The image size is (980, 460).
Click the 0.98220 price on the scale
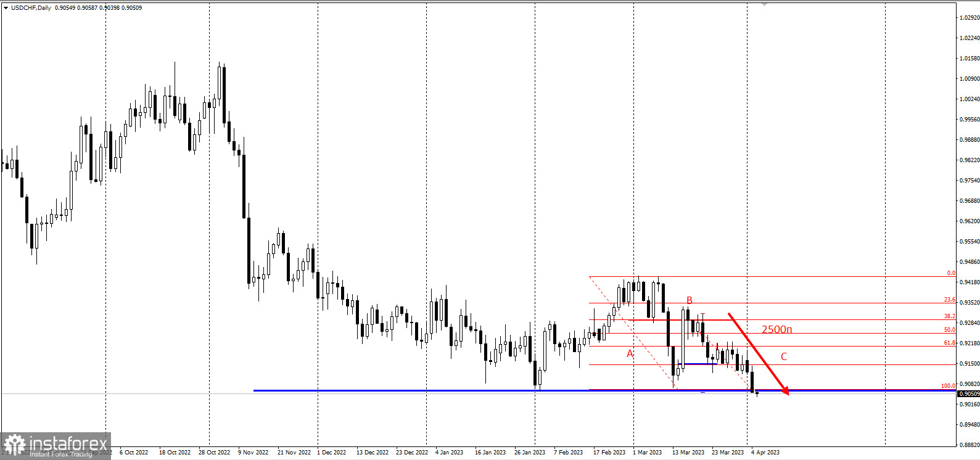pyautogui.click(x=970, y=160)
